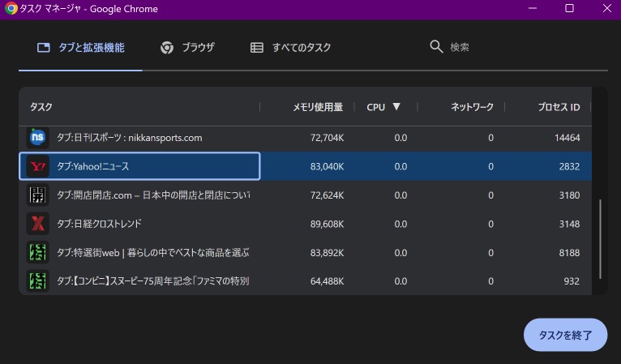
Task: Click the magnifier search icon
Action: pyautogui.click(x=436, y=47)
